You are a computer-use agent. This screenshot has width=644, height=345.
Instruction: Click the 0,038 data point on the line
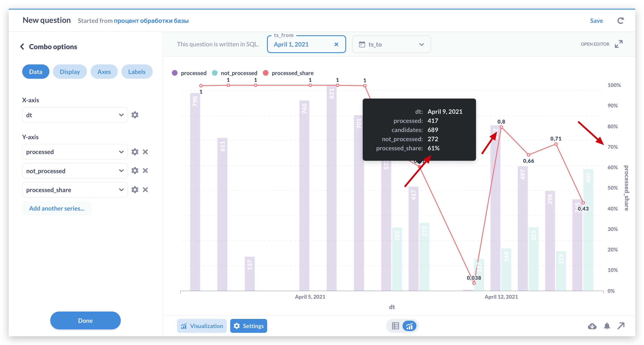[474, 283]
